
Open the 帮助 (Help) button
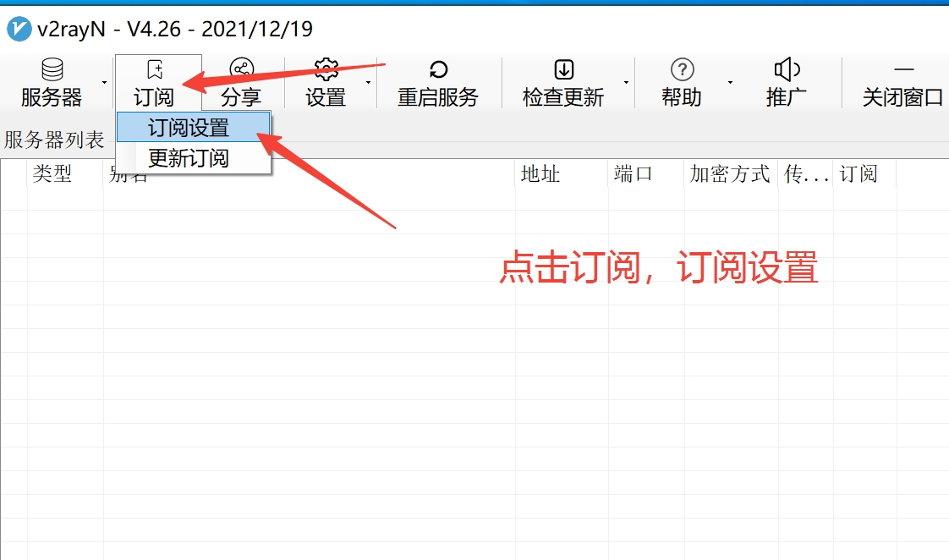[682, 82]
